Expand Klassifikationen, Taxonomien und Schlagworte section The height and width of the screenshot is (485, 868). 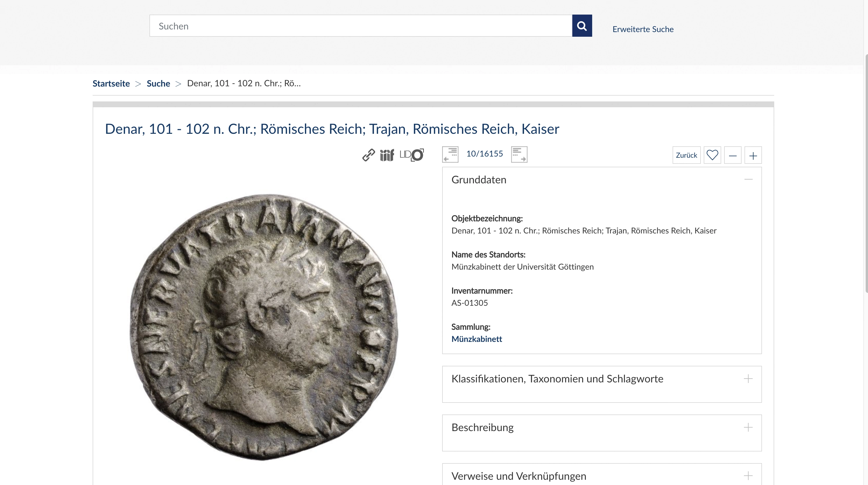click(748, 379)
